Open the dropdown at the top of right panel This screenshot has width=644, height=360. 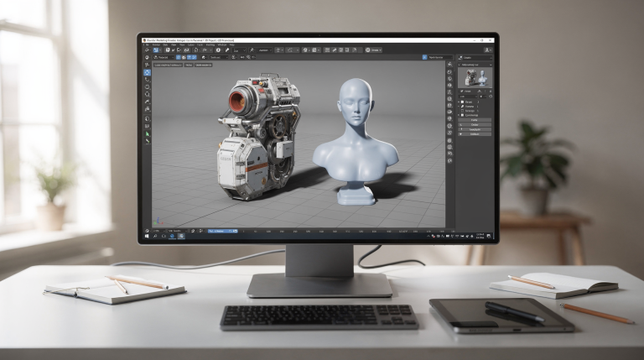point(475,58)
